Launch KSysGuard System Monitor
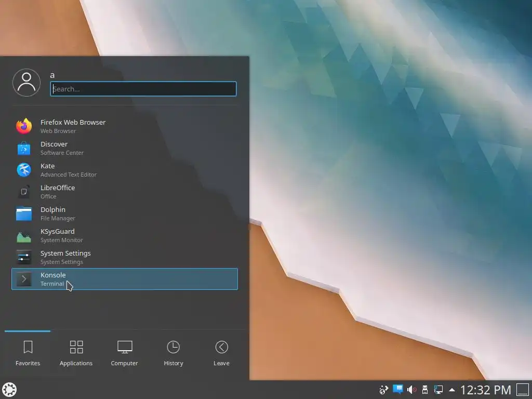The image size is (532, 399). [x=125, y=235]
